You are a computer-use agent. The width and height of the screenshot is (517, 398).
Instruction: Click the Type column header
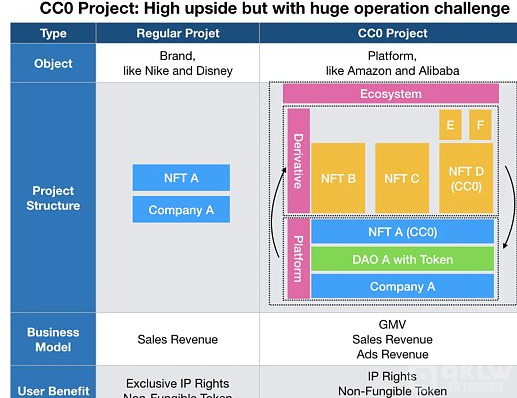click(53, 33)
